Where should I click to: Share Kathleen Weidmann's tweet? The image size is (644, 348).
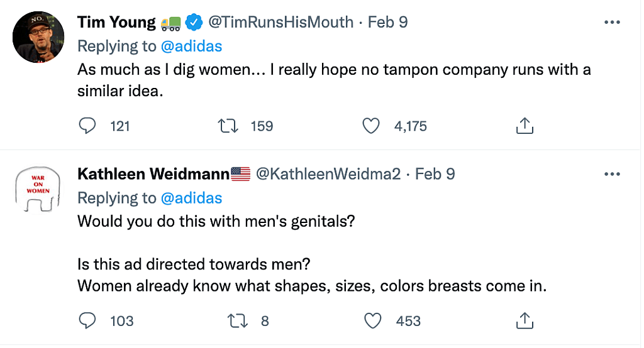tap(525, 321)
